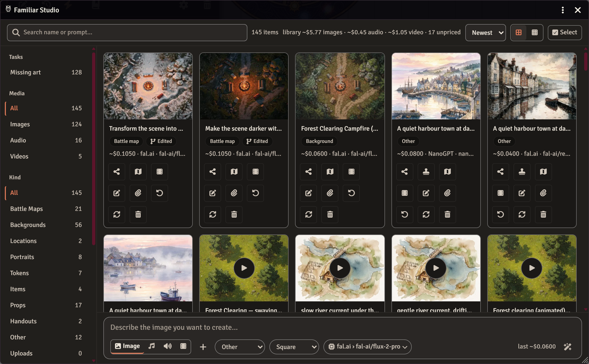Delete the "Make the scene darker" card
This screenshot has height=364, width=589.
(234, 214)
